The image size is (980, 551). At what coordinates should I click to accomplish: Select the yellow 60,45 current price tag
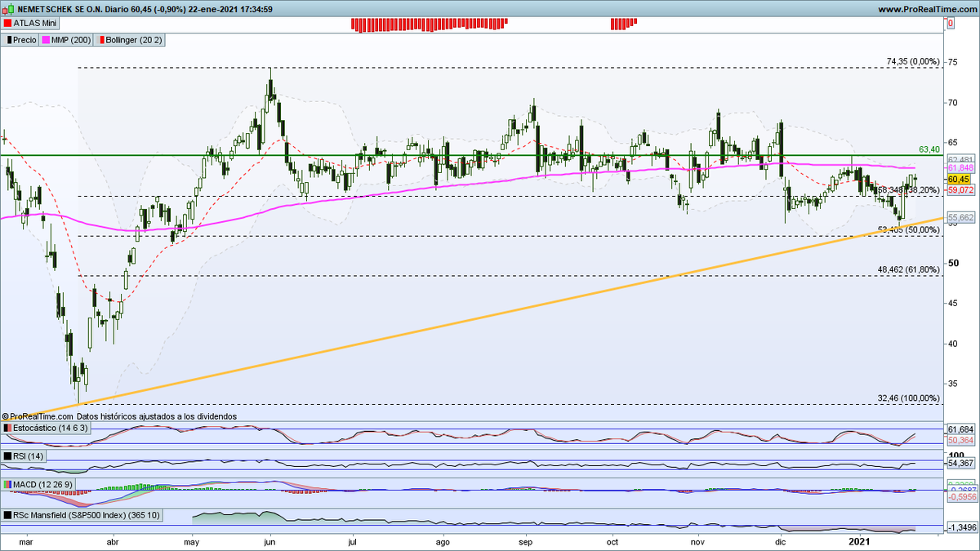(957, 179)
